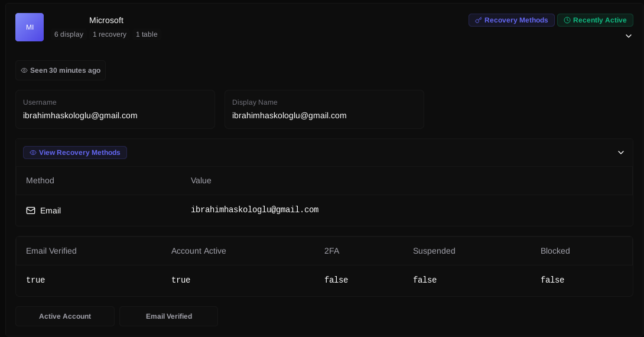This screenshot has height=337, width=644.
Task: Click the Display Name field
Action: (x=324, y=109)
